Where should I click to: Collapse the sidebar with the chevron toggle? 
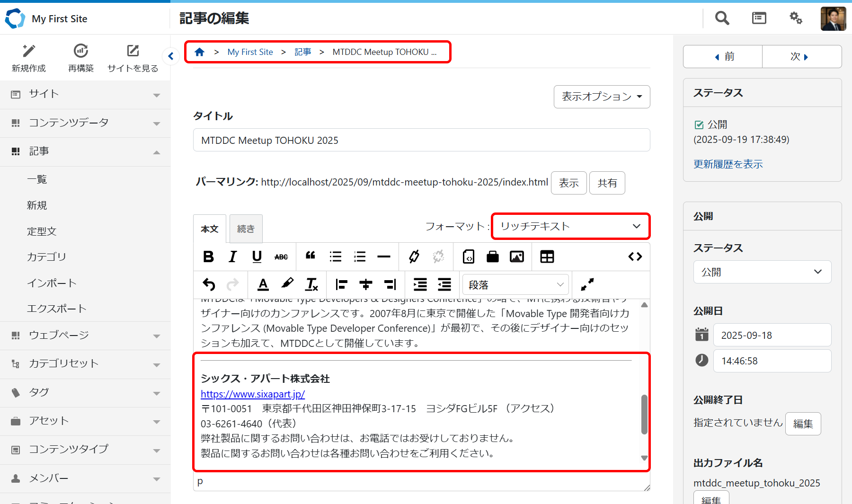pyautogui.click(x=171, y=56)
